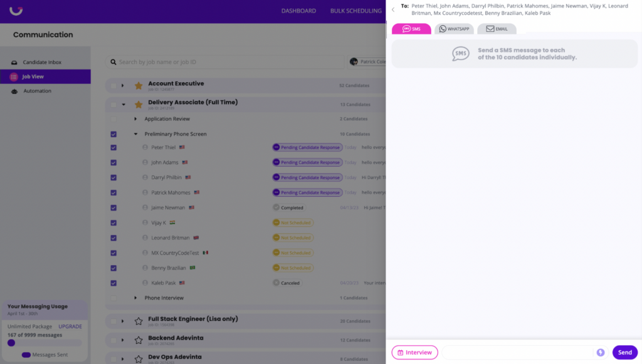Click Peter Thiel's Pending Candidate Response badge
The image size is (642, 364).
click(307, 147)
